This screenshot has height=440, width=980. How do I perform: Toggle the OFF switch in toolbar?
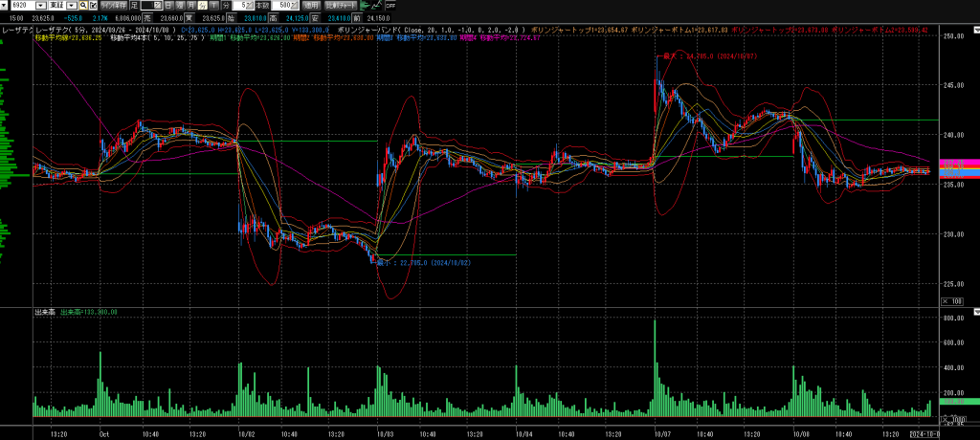click(x=390, y=5)
